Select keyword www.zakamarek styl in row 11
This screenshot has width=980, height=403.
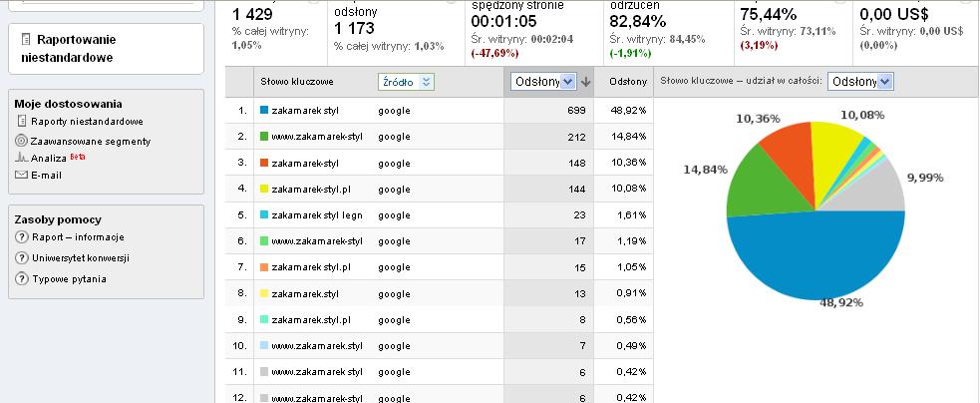[x=317, y=372]
